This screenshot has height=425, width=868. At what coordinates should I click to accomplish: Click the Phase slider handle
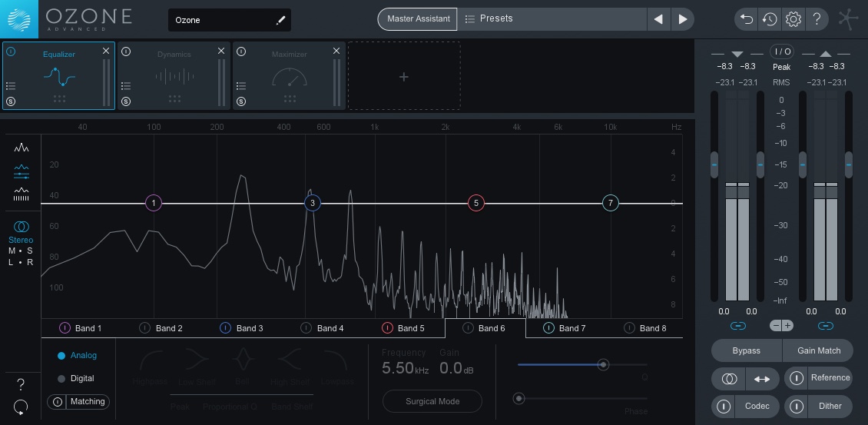point(518,398)
